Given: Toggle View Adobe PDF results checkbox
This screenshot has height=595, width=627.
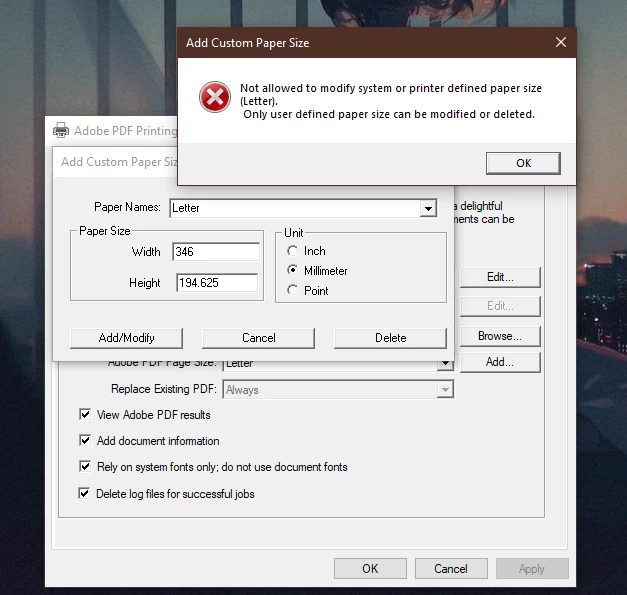Looking at the screenshot, I should [85, 414].
